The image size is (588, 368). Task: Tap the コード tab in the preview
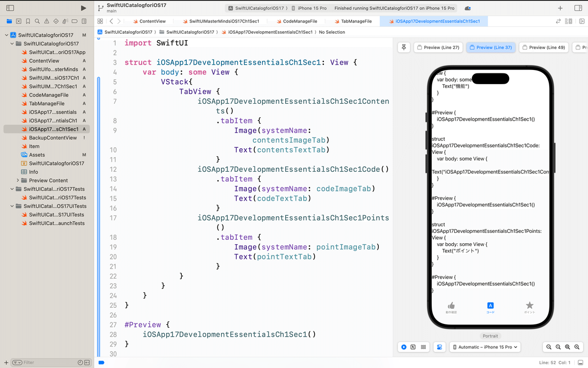[490, 308]
